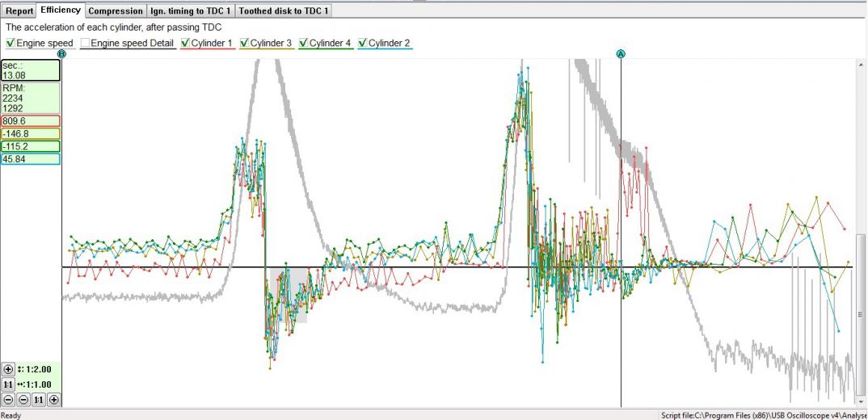Open the Compression tab

pyautogui.click(x=115, y=10)
